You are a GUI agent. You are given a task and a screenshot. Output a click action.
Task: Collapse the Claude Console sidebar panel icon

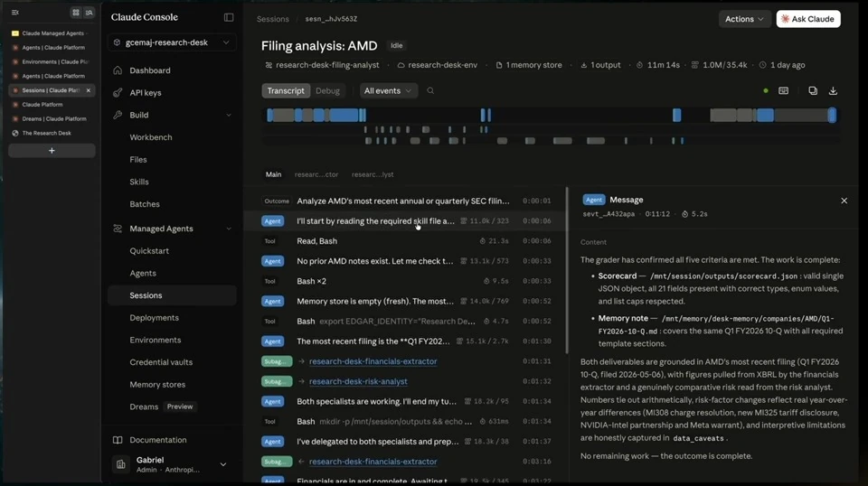(x=229, y=17)
